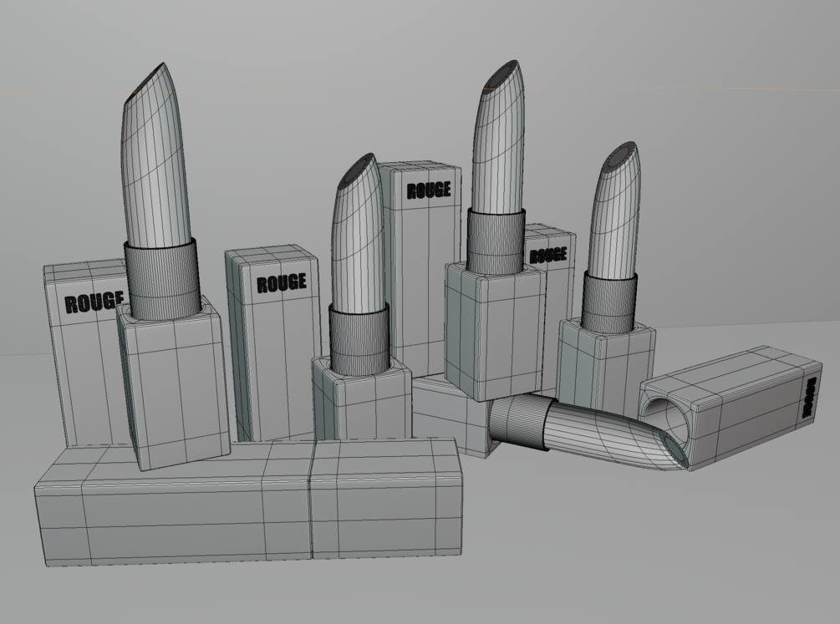Select the ribbed collar of the center short lipstick
The image size is (840, 624).
point(359,338)
